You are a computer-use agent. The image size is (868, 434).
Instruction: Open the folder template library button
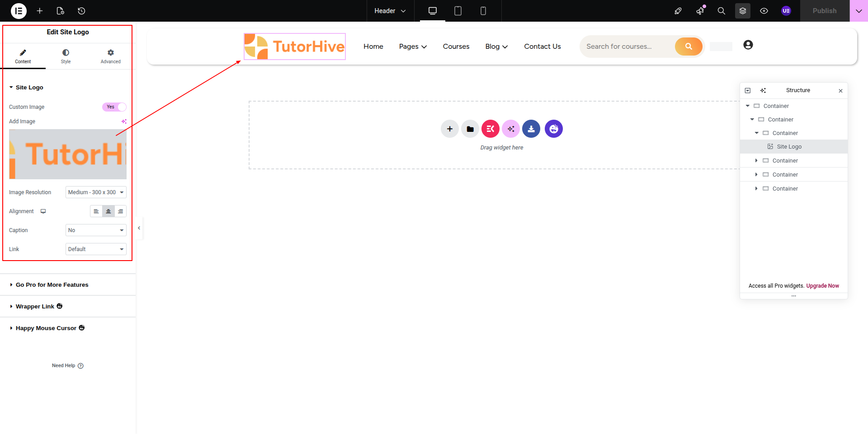470,129
